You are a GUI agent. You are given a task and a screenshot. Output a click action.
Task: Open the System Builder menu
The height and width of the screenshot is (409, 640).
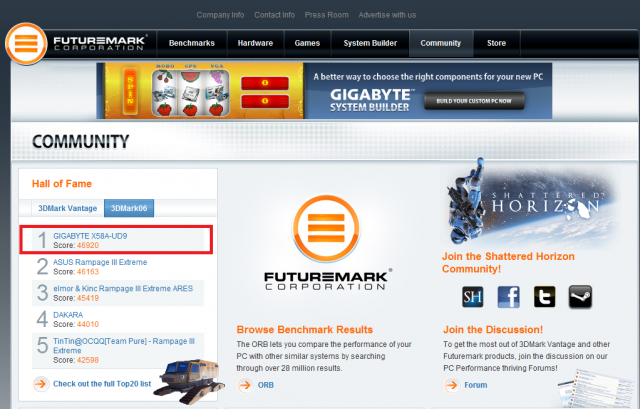coord(370,43)
